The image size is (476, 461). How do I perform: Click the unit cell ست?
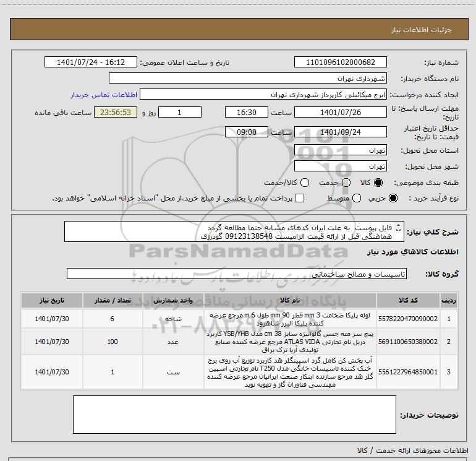pyautogui.click(x=173, y=372)
